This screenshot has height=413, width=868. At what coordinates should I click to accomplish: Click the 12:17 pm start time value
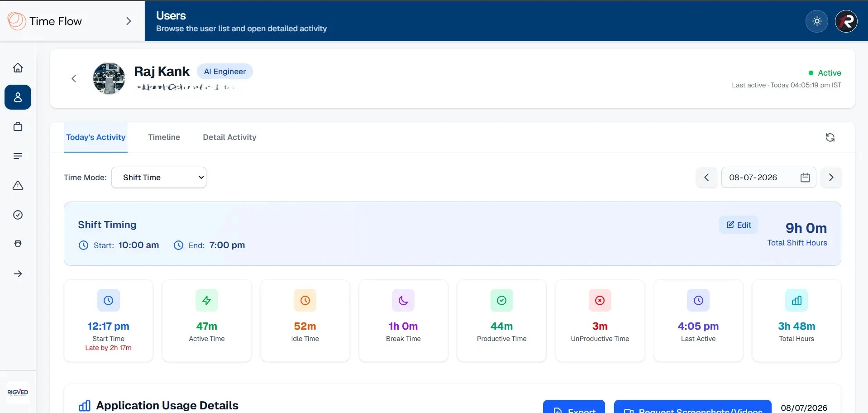pos(109,326)
